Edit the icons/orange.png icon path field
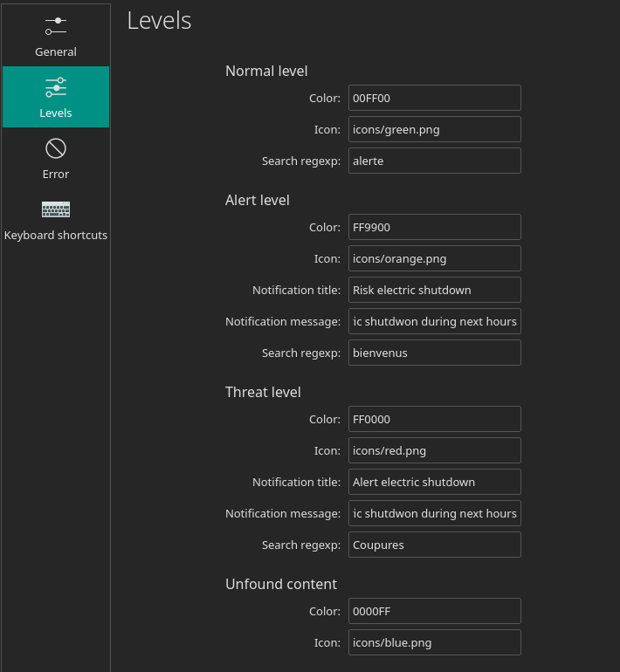This screenshot has height=672, width=620. tap(435, 258)
